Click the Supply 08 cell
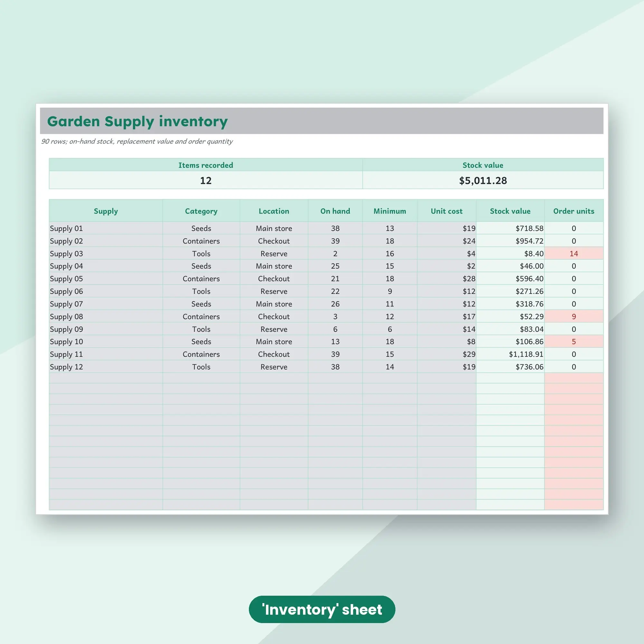The width and height of the screenshot is (644, 644). [106, 316]
